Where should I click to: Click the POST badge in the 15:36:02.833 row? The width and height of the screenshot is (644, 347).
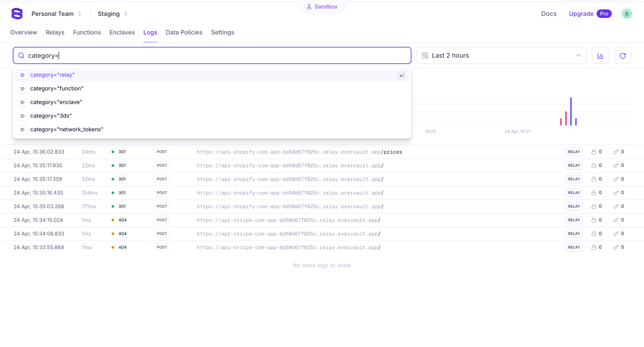click(162, 152)
